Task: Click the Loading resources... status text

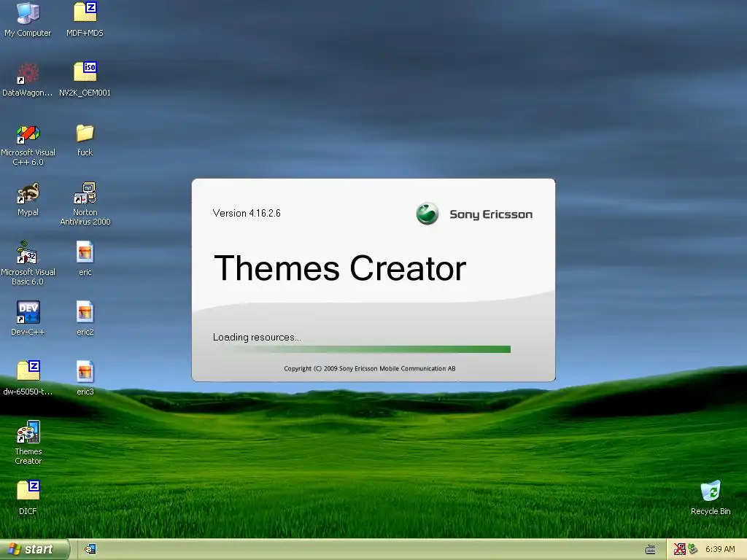Action: (257, 337)
